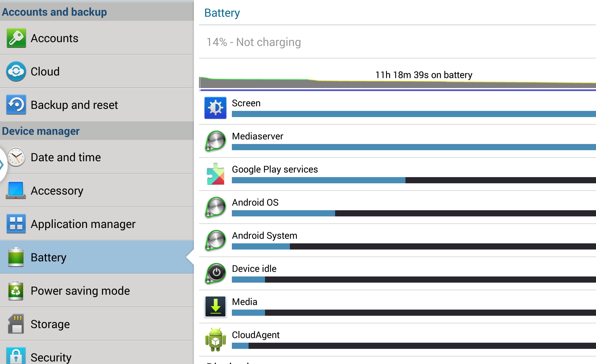Open Android OS usage entry
The image size is (596, 364).
tap(398, 207)
